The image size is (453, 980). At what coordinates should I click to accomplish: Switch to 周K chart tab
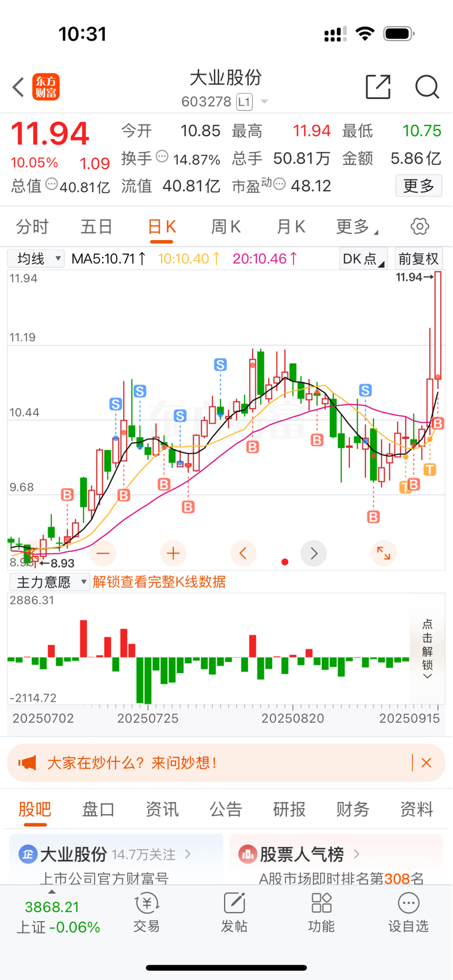click(x=226, y=227)
